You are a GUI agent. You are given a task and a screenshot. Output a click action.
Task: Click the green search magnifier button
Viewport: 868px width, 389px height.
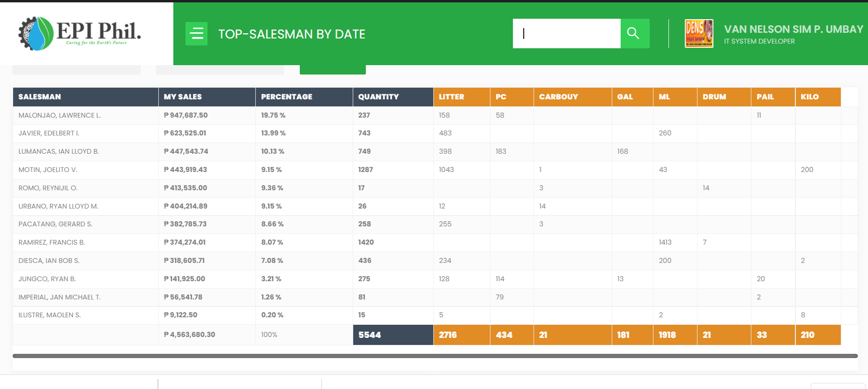click(x=635, y=33)
